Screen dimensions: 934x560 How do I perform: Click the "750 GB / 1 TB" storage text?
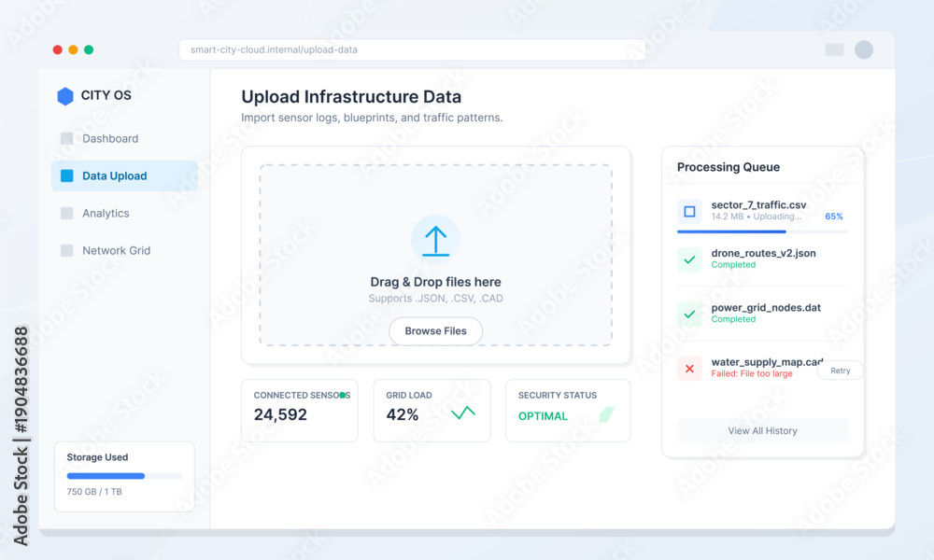click(x=94, y=492)
